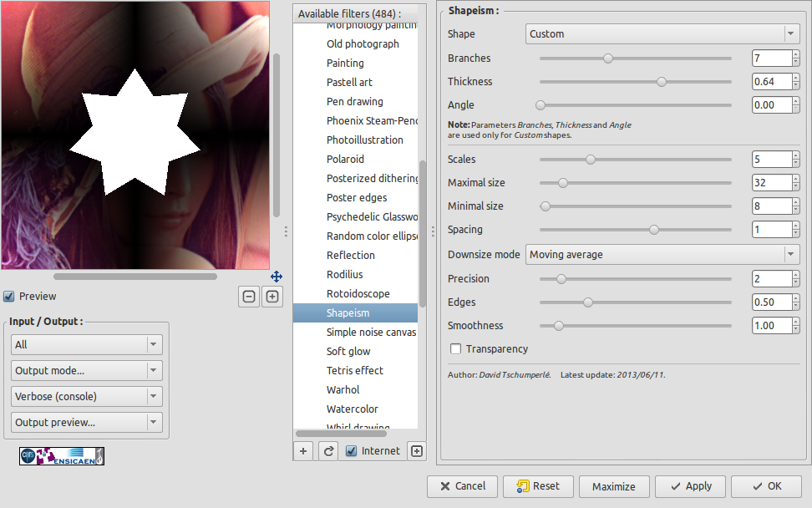
Task: Enable the Transparency checkbox
Action: coord(456,349)
